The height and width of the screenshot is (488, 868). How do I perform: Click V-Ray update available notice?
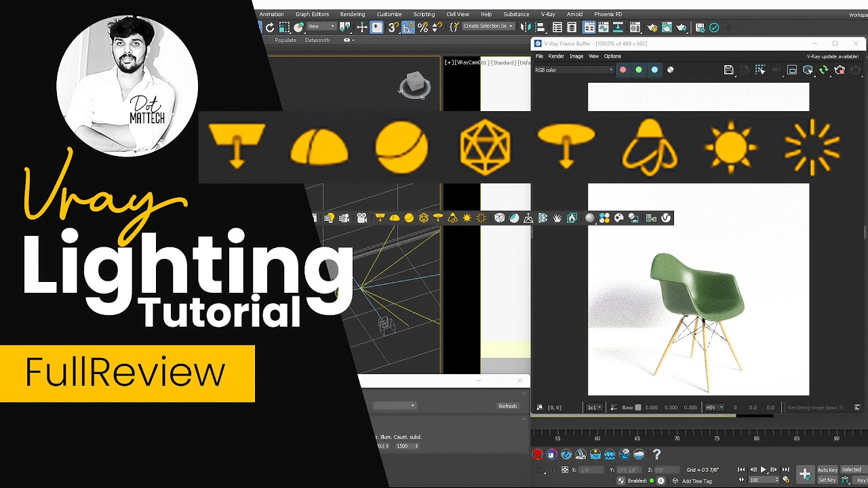[x=833, y=56]
